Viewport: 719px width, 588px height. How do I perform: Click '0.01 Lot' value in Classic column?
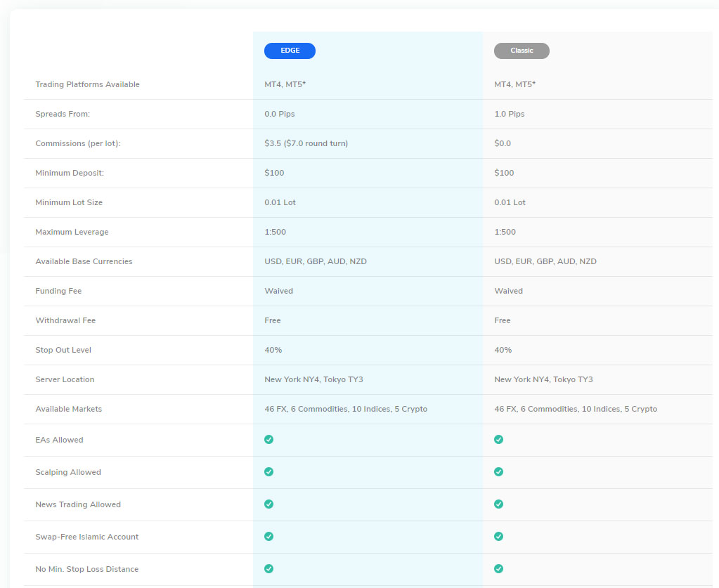510,202
